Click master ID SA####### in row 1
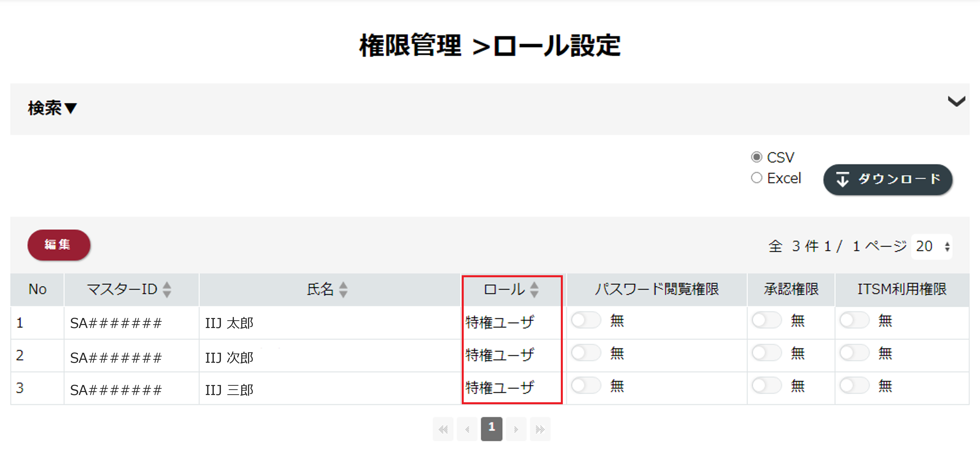980x454 pixels. click(116, 323)
